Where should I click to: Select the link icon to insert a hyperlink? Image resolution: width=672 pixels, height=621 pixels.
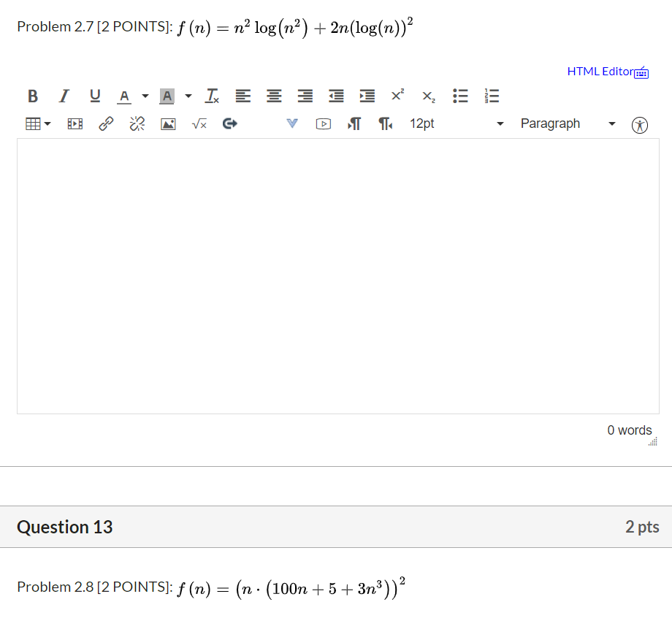(106, 123)
